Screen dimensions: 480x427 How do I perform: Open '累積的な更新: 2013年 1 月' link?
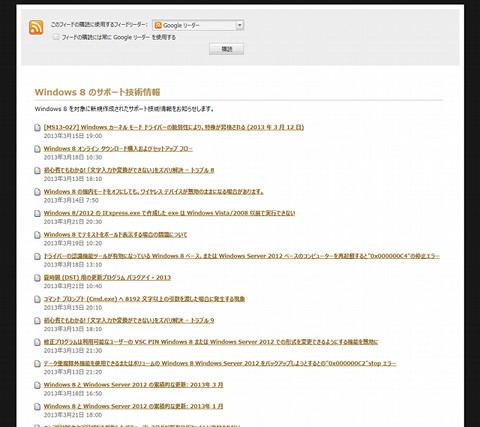coord(133,406)
